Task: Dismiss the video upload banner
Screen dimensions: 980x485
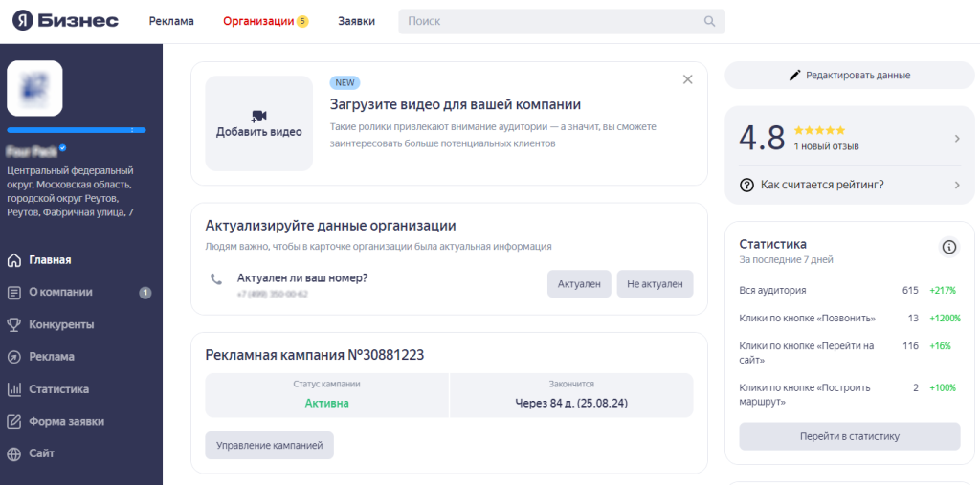Action: coord(687,79)
